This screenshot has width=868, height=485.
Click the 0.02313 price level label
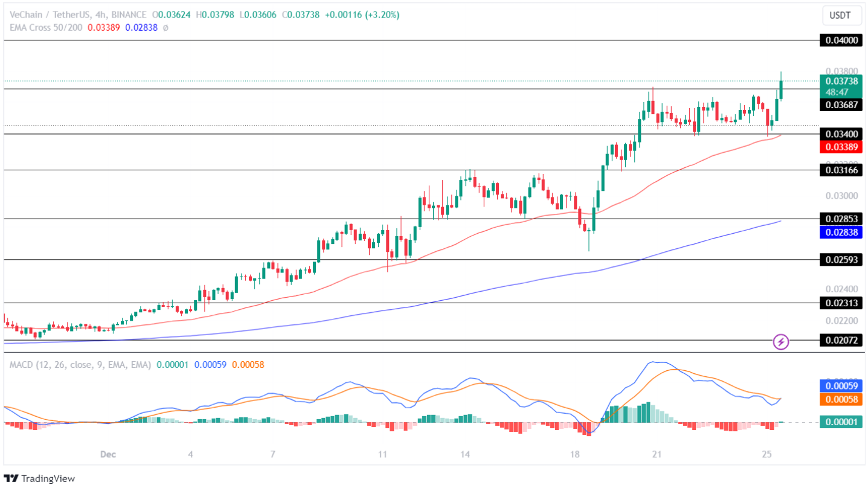point(840,303)
